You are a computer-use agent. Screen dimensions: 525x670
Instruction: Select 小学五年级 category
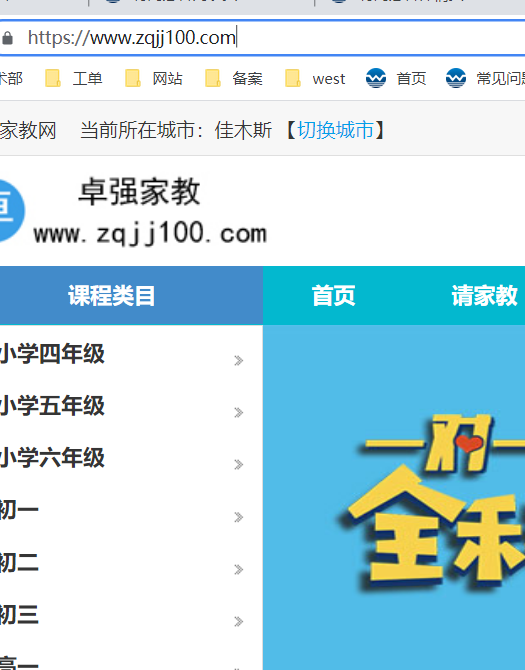click(52, 406)
